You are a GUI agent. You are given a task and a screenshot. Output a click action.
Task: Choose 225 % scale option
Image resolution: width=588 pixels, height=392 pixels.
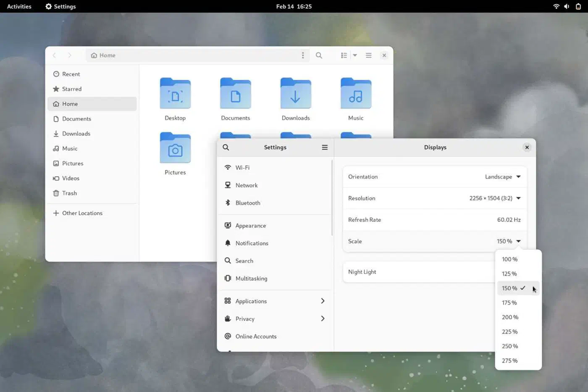(x=518, y=332)
